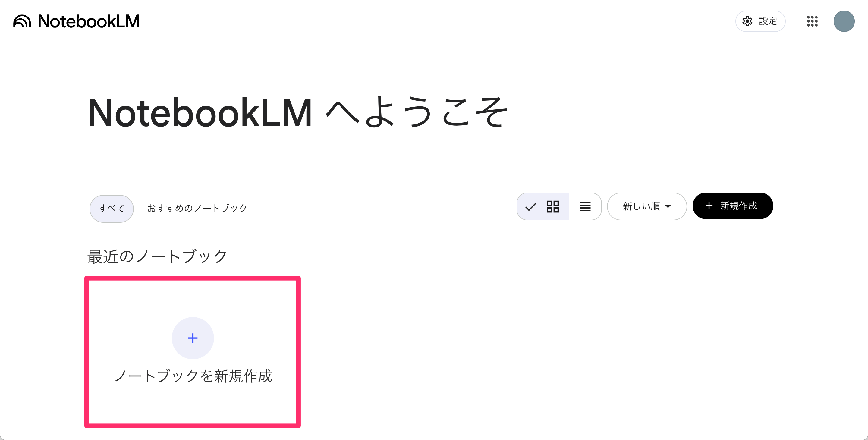868x440 pixels.
Task: Open 設定 settings button
Action: click(760, 21)
